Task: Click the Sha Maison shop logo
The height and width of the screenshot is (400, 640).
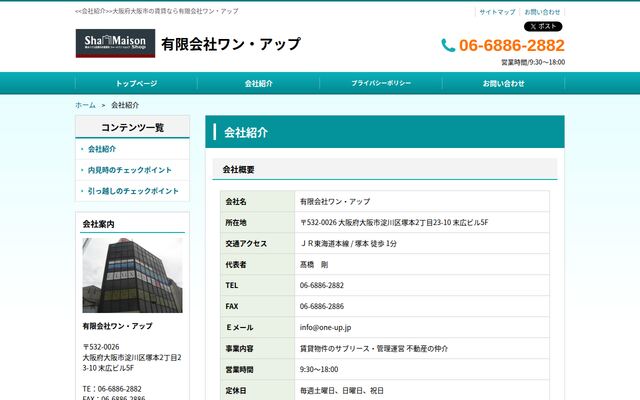Action: tap(115, 43)
